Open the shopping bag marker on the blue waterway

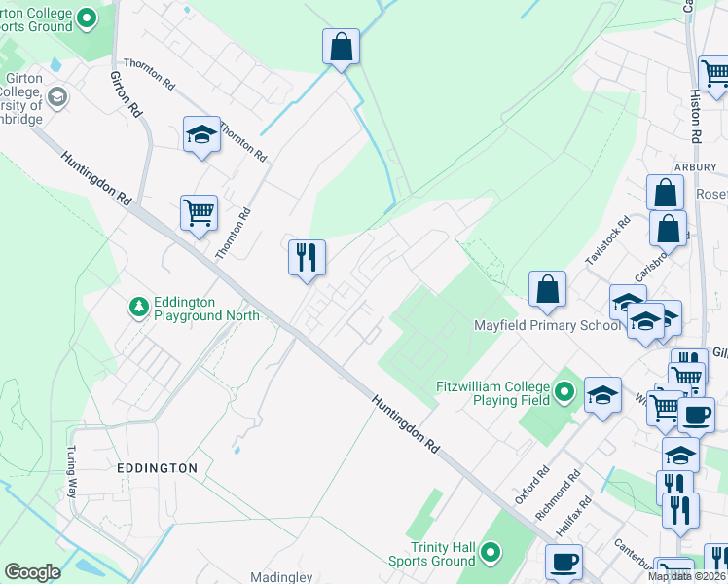pos(342,48)
